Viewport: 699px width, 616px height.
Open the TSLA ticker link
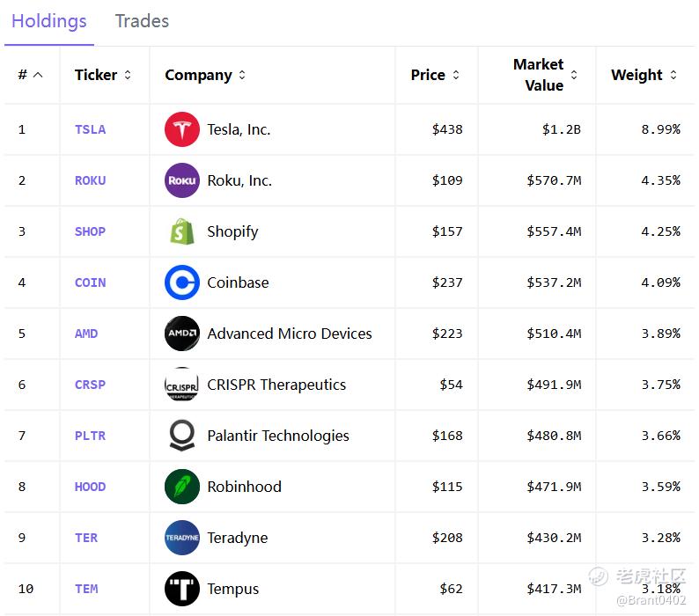[x=90, y=129]
